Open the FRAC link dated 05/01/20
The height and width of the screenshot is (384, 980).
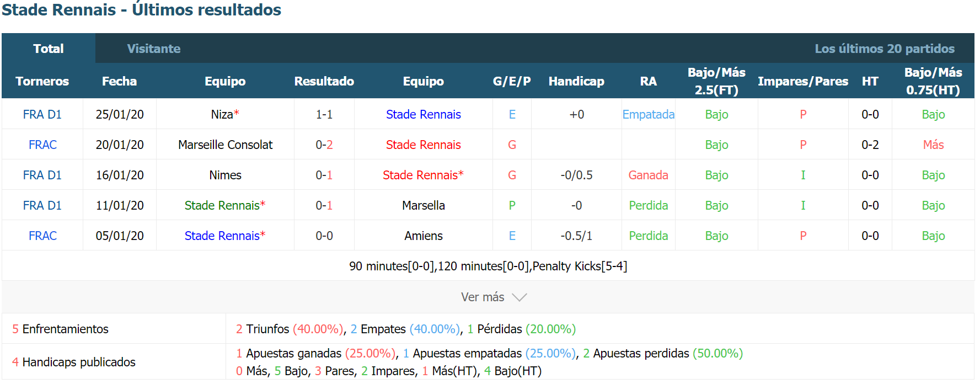42,236
